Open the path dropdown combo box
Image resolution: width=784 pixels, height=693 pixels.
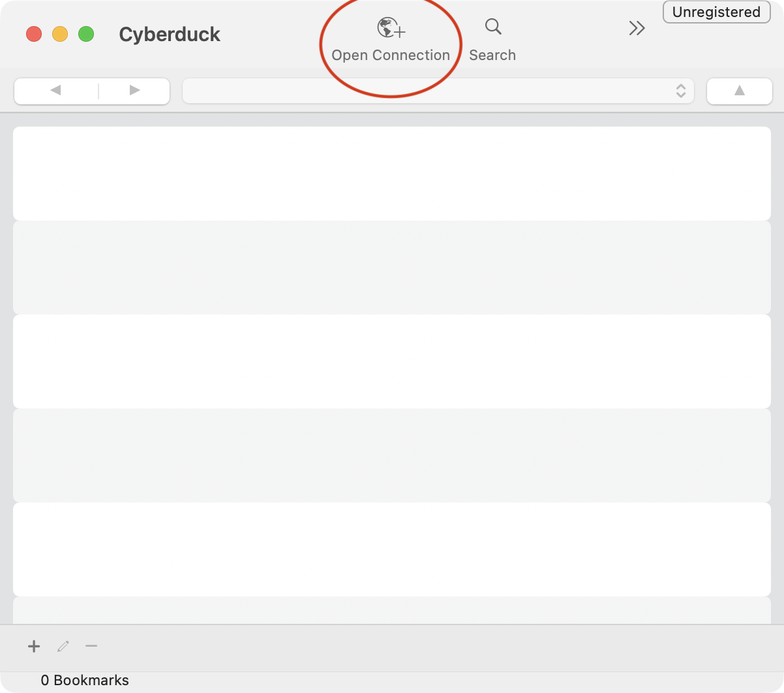[438, 91]
